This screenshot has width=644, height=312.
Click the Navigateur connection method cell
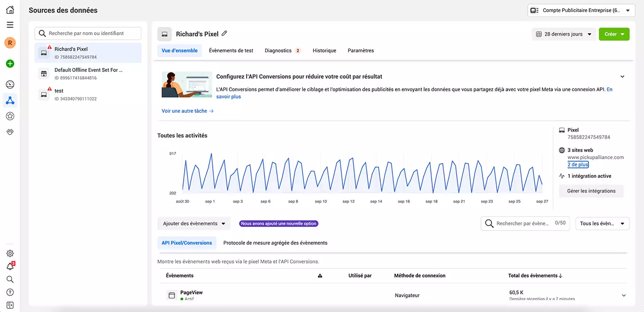click(x=407, y=295)
